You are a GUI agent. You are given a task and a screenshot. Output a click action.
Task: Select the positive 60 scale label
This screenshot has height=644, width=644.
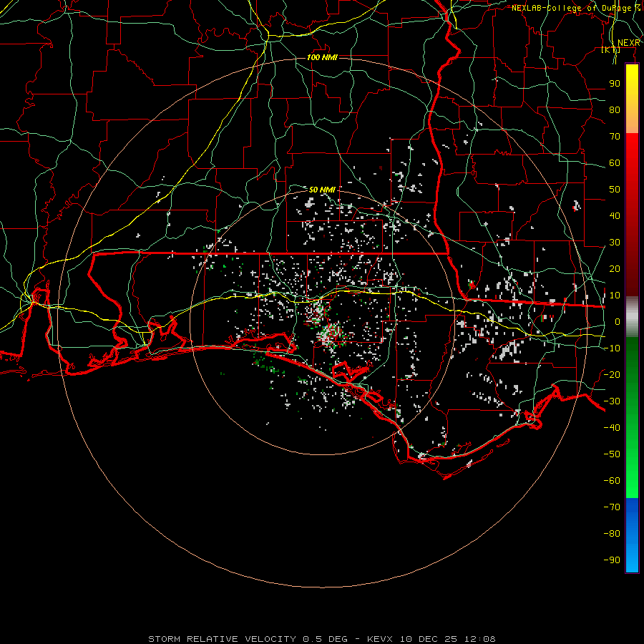click(615, 162)
